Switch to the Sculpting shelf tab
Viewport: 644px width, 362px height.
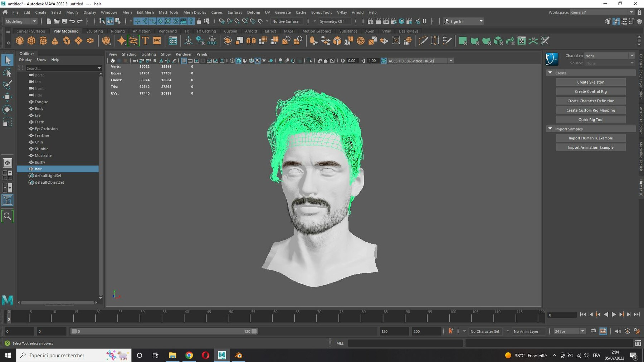coord(94,31)
